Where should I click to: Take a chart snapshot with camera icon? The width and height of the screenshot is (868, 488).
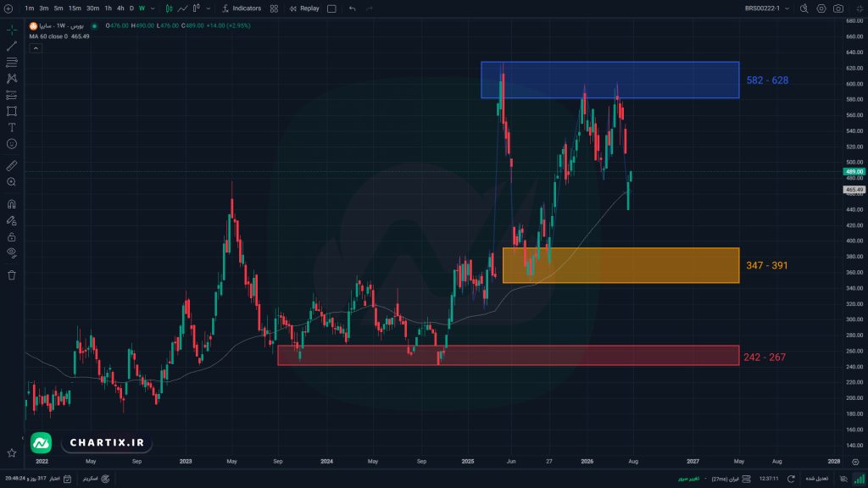[x=838, y=8]
